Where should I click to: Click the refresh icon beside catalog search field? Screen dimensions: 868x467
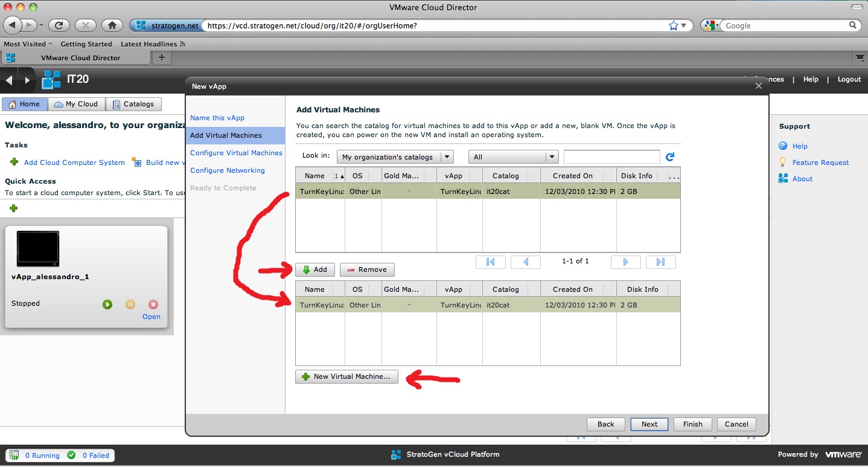[669, 157]
